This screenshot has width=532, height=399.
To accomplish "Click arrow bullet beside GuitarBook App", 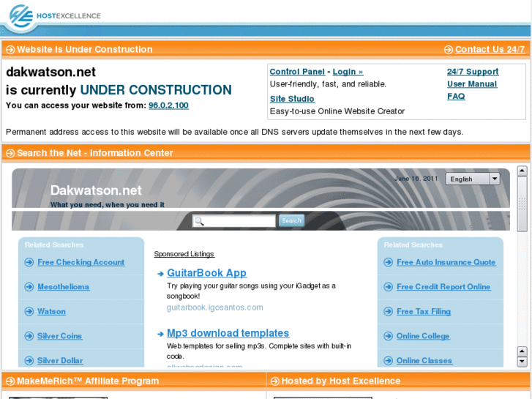I will tap(160, 274).
